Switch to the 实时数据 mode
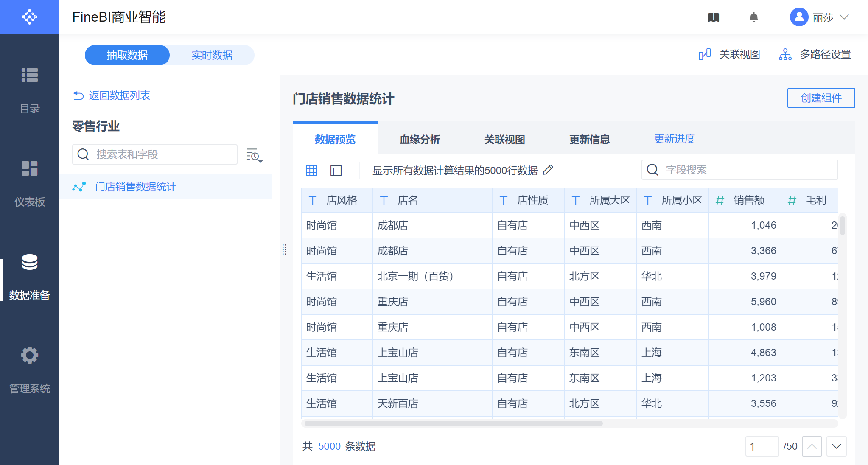The image size is (868, 465). [212, 55]
